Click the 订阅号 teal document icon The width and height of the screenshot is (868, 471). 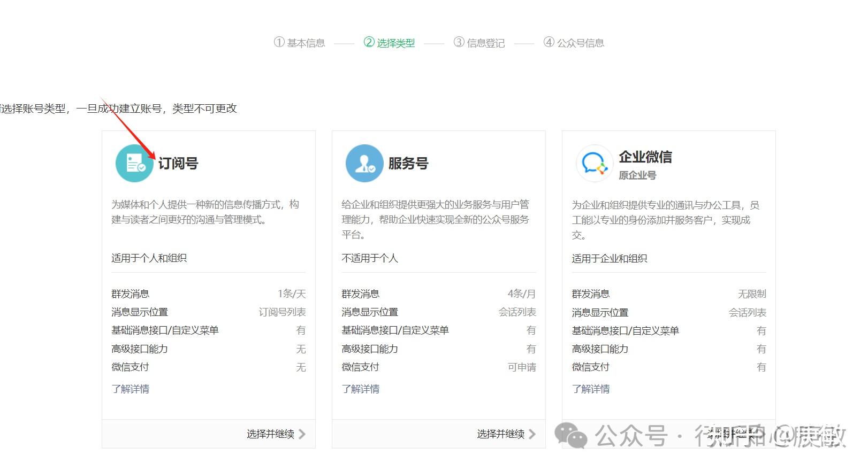click(134, 163)
